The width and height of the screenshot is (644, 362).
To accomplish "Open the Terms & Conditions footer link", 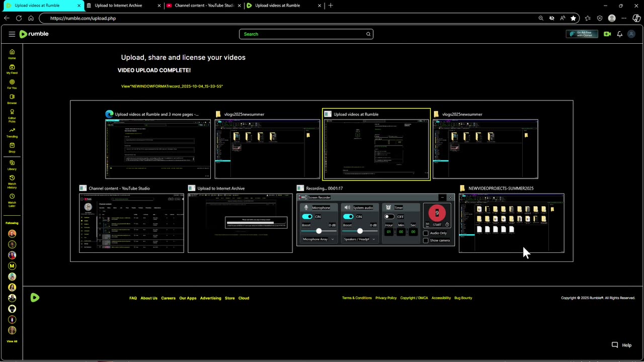I will pos(357,298).
